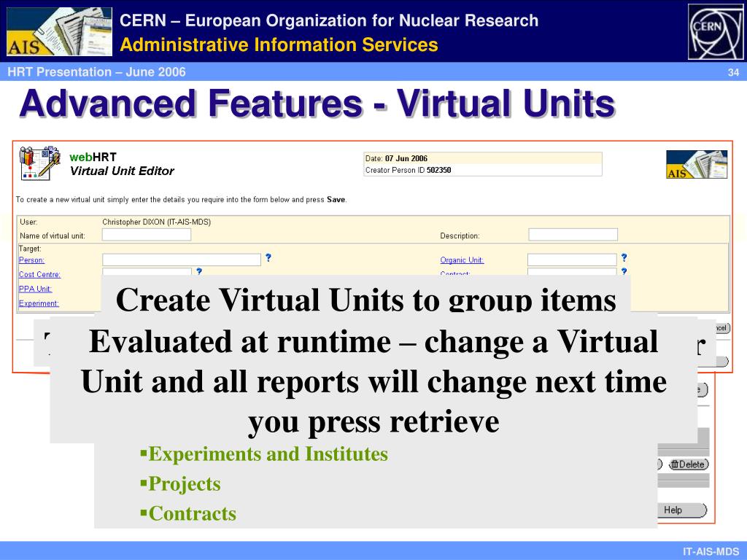Viewport: 747px width, 560px height.
Task: Click the Cost Centre link label
Action: click(x=39, y=274)
